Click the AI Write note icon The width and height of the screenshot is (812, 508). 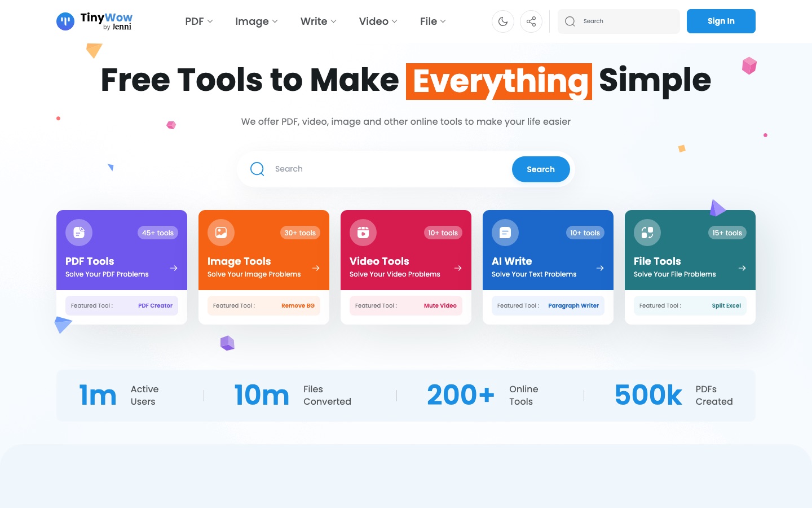(505, 233)
